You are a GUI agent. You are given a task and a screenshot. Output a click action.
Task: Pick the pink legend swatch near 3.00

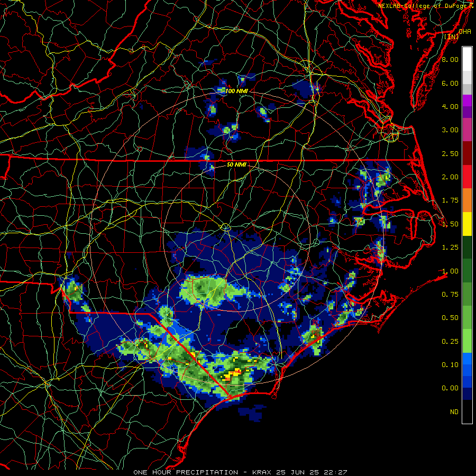coord(467,130)
